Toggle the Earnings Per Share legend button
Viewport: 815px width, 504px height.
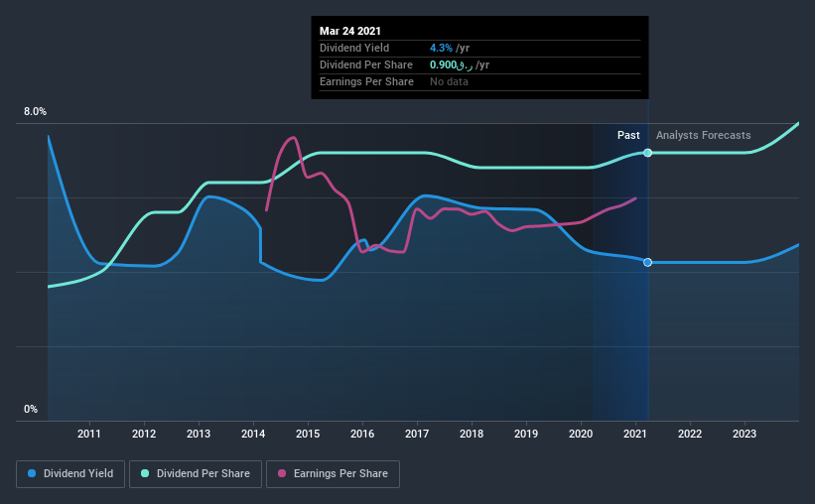click(333, 474)
